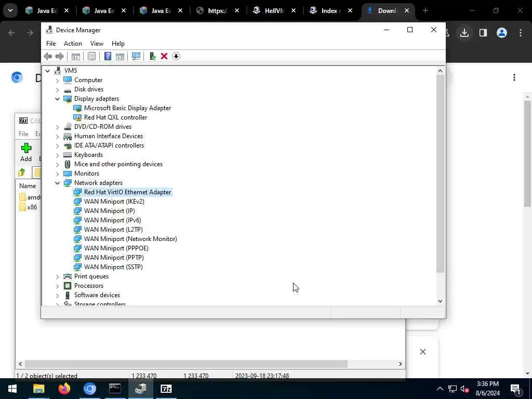
Task: Open the browser tab search dropdown
Action: tap(10, 10)
